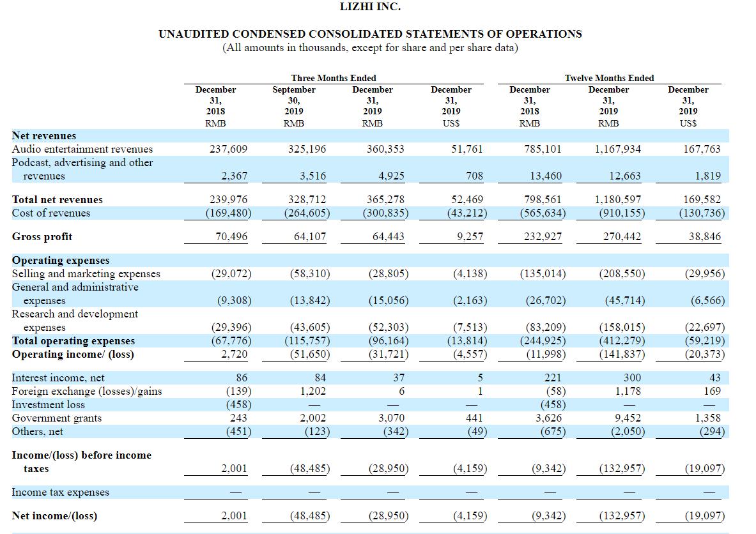Select the 'Twelve Months Ended' column header
Viewport: 756px width, 534px height.
609,78
